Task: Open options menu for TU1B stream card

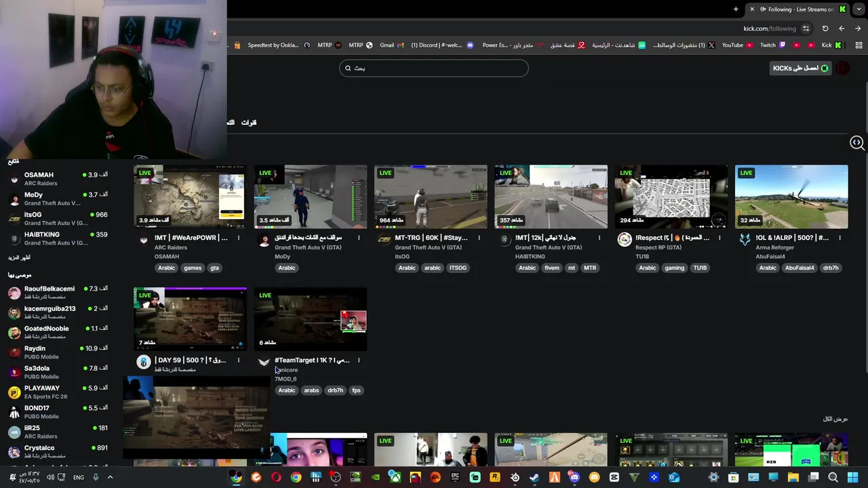Action: [719, 238]
